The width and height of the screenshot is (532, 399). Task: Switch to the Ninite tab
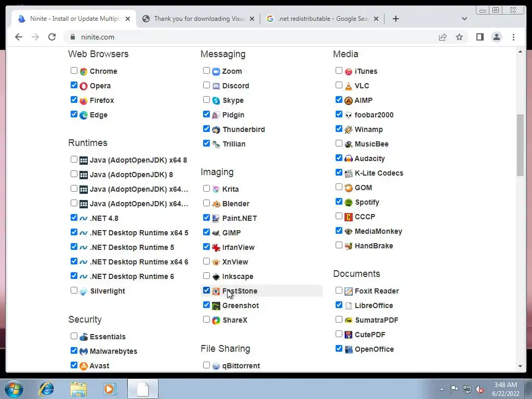pyautogui.click(x=74, y=19)
